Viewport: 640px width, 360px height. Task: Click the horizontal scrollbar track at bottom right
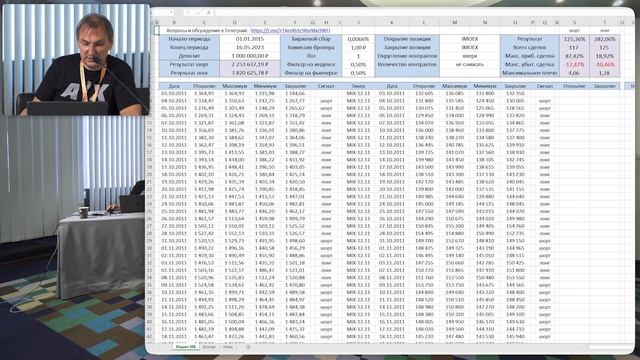610,347
